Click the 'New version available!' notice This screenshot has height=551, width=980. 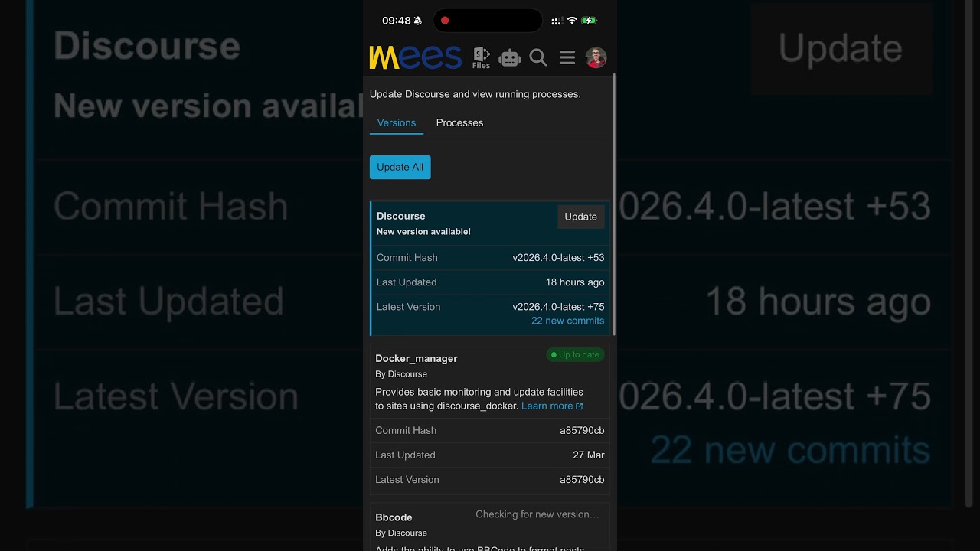(423, 231)
